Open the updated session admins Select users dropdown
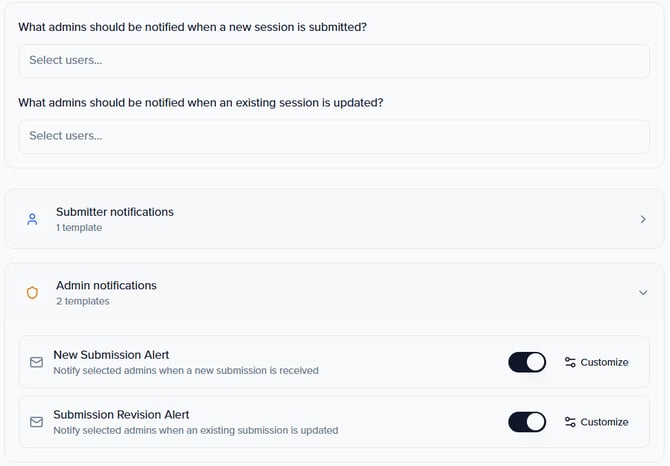Image resolution: width=670 pixels, height=466 pixels. tap(334, 136)
